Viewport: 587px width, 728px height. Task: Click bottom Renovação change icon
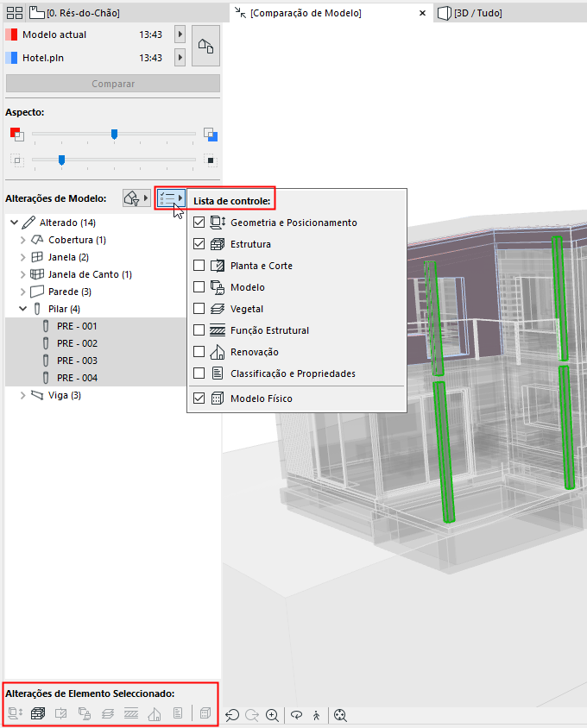155,712
